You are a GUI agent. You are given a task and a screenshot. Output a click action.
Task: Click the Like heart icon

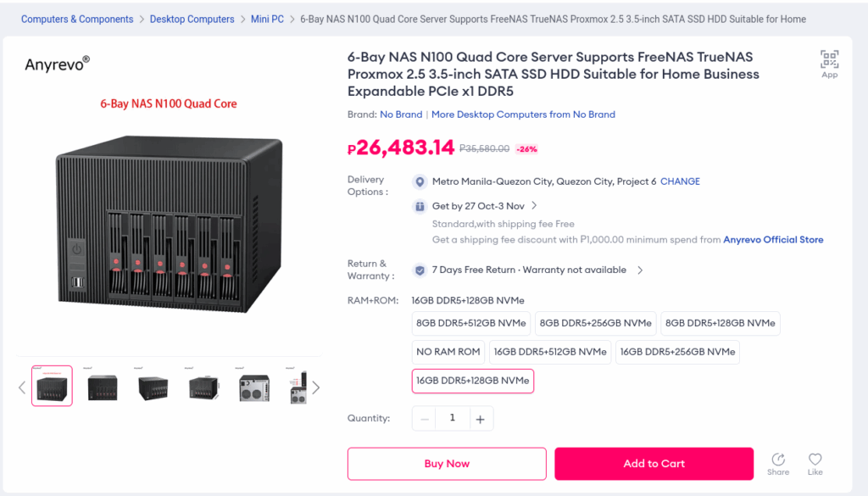(x=815, y=460)
